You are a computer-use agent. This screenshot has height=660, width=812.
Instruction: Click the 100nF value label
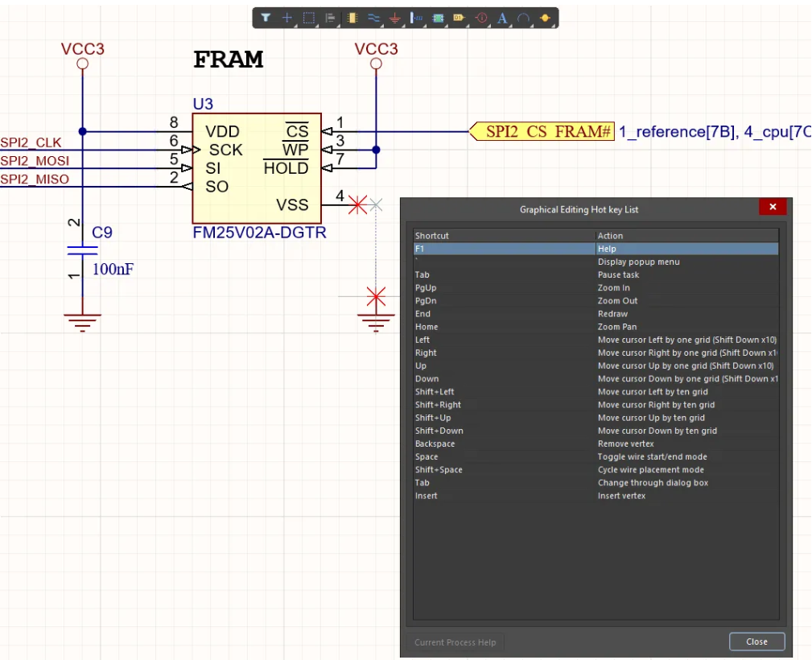point(113,270)
